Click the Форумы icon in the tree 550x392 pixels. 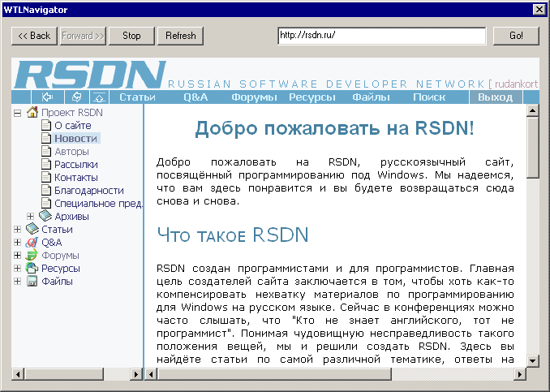[x=32, y=256]
